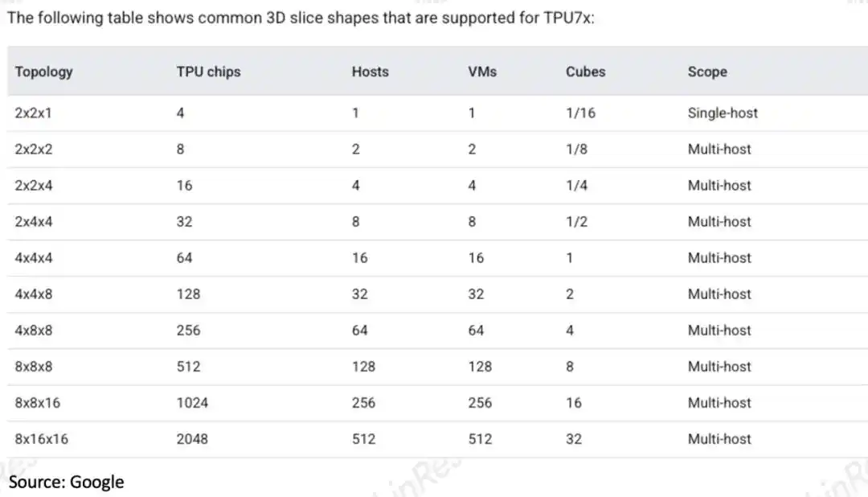Click the Scope column header

(707, 72)
